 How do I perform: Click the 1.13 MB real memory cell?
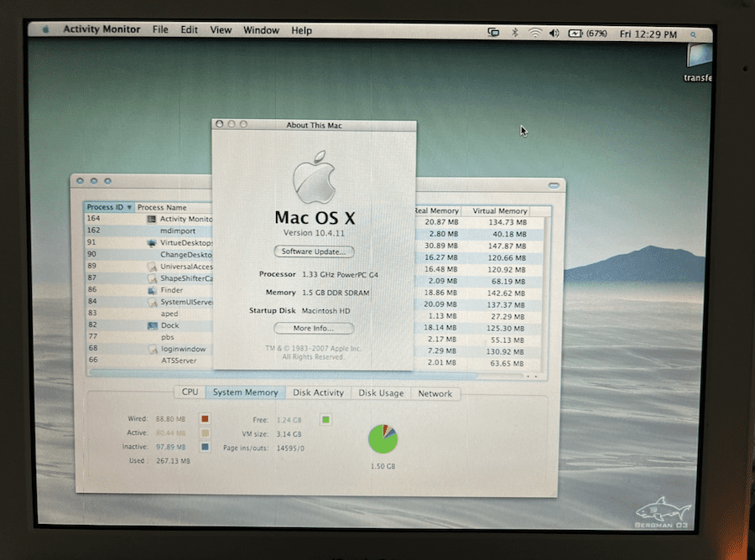(x=442, y=316)
